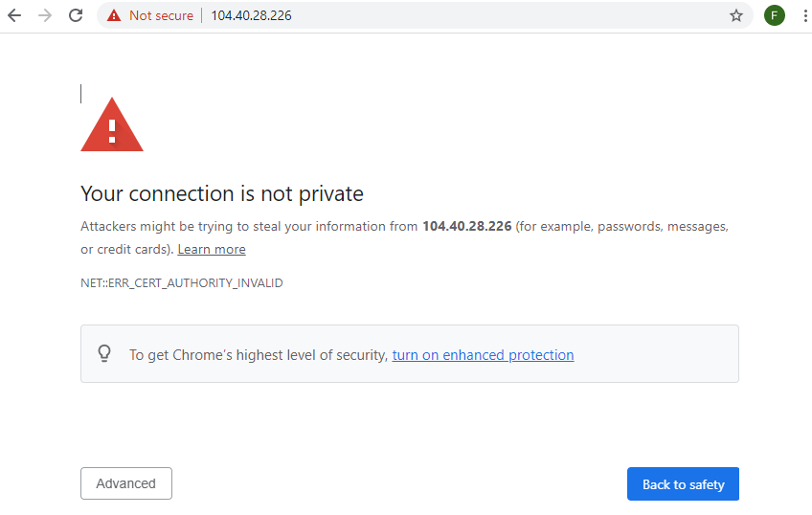
Task: Open the green F profile avatar
Action: (x=775, y=15)
